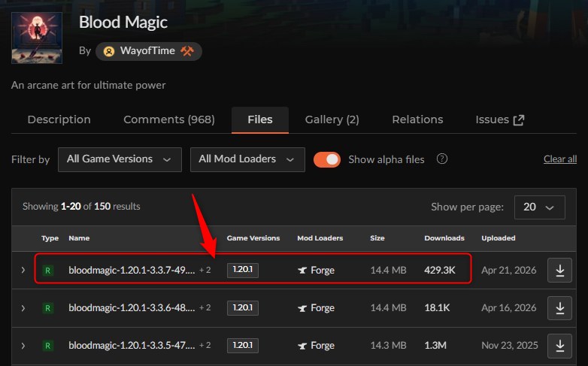Download the file uploaded Apr 16, 2026

click(559, 308)
